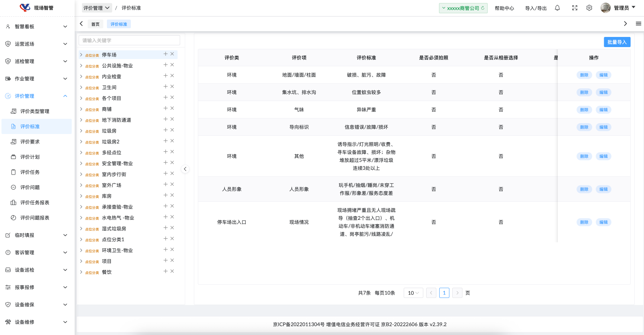Image resolution: width=644 pixels, height=335 pixels.
Task: Collapse the category tree panel arrow
Action: pos(185,169)
